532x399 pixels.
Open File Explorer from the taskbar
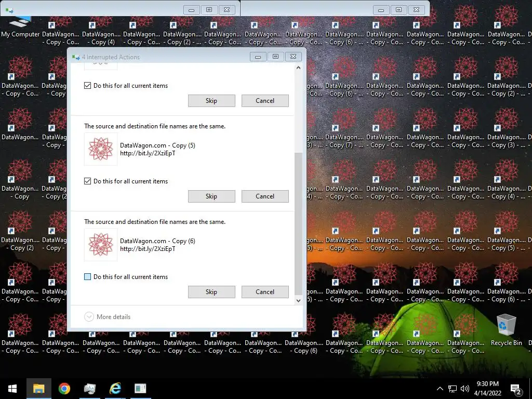click(38, 389)
